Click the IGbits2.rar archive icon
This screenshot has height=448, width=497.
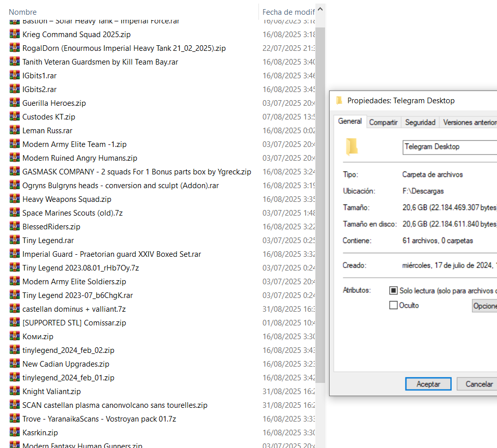point(15,89)
